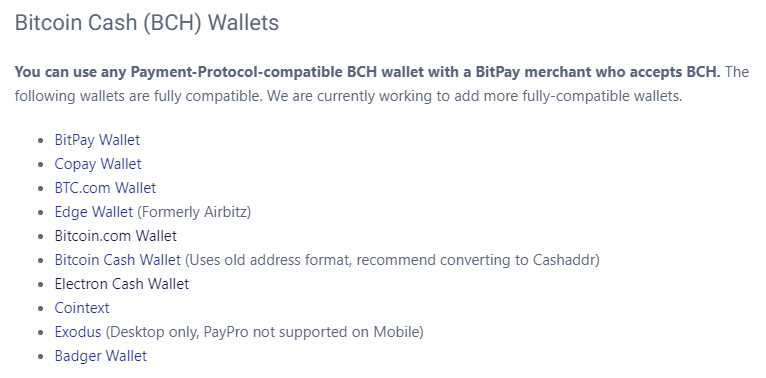
Task: Open the Bitcoin Cash Wallet link
Action: coord(118,260)
